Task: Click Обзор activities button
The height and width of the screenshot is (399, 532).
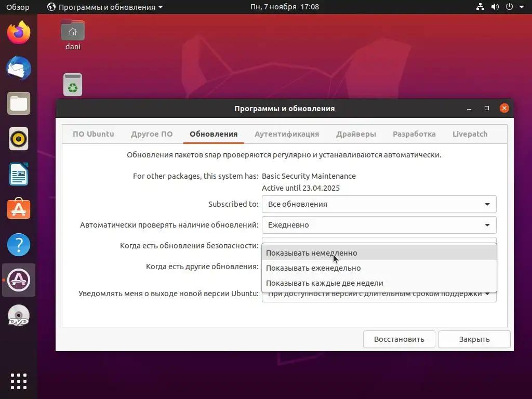Action: 18,7
